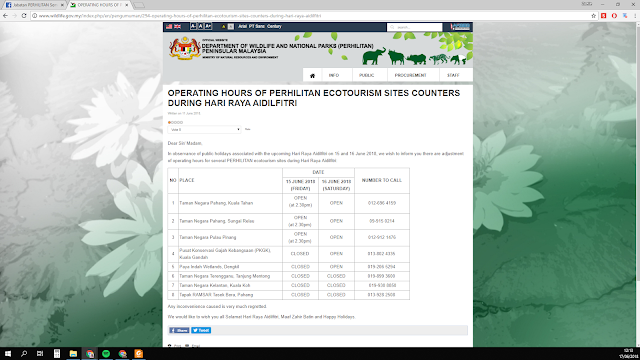This screenshot has height=360, width=640.
Task: Open the blue extension icon in toolbar
Action: [625, 16]
